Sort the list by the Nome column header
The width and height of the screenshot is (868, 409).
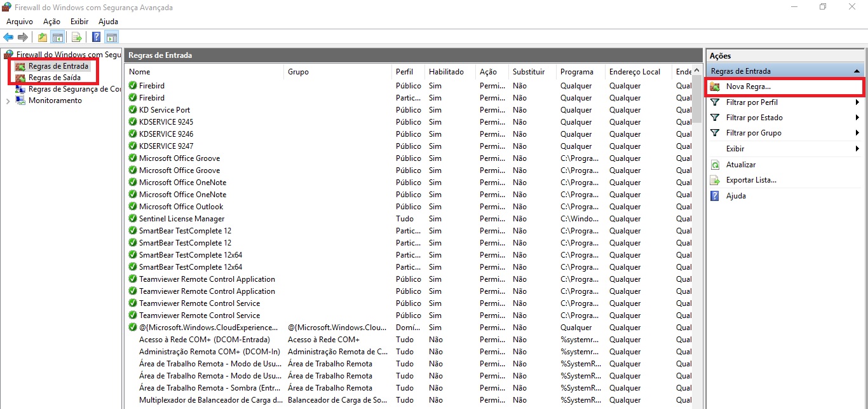(205, 72)
